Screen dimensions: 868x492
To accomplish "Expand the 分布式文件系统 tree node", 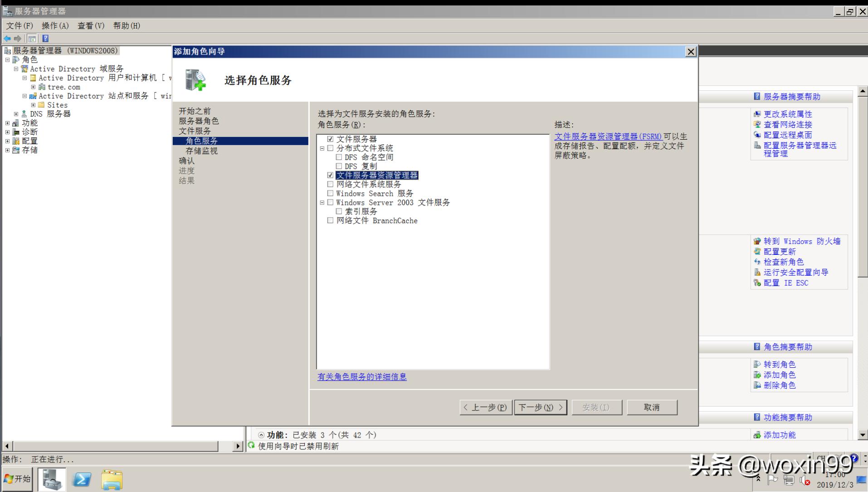I will point(322,148).
